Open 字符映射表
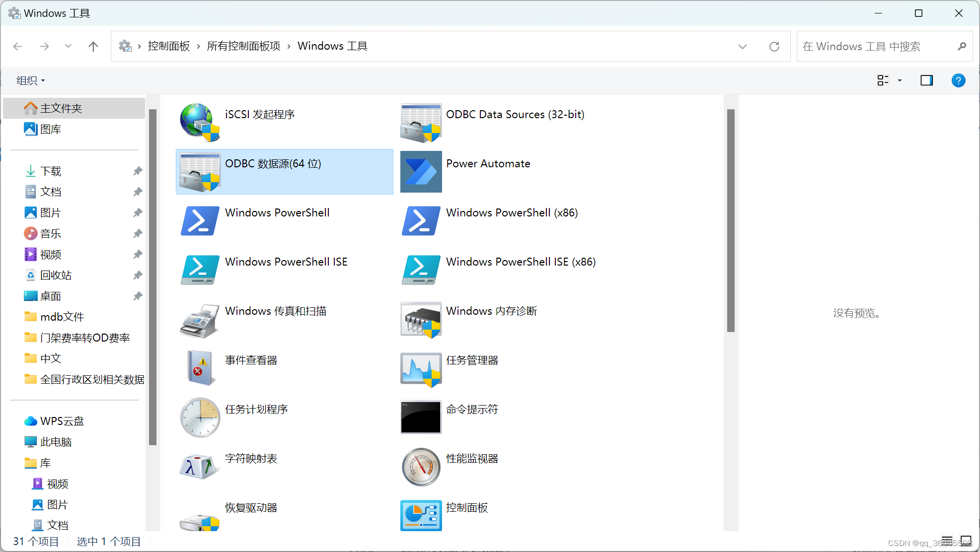Screen dimensions: 980x552 (251, 458)
